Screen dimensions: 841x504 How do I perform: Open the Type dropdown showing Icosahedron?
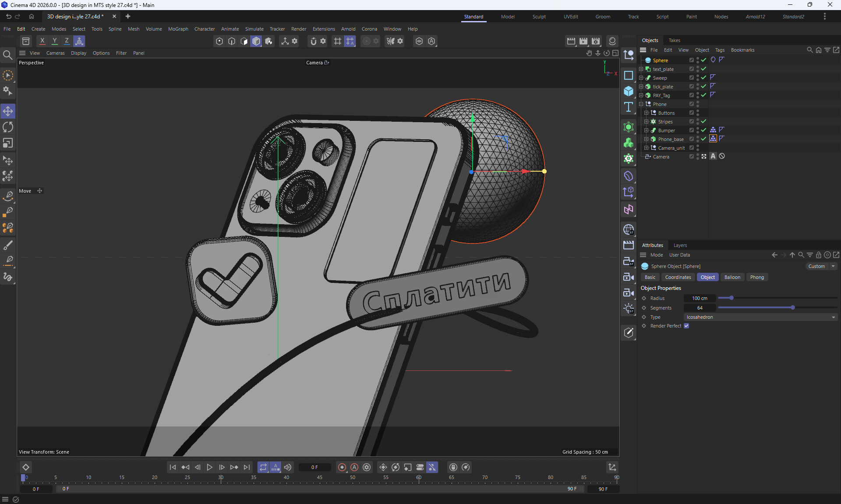(x=760, y=317)
